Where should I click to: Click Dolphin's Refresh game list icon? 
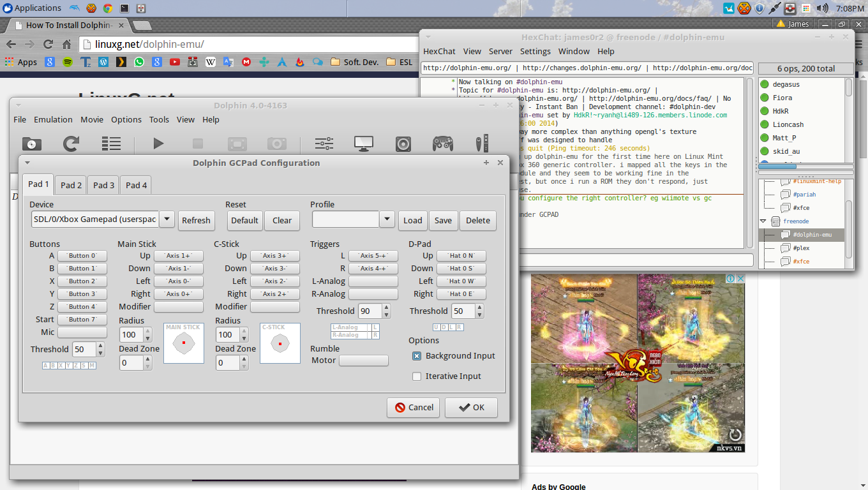point(71,144)
